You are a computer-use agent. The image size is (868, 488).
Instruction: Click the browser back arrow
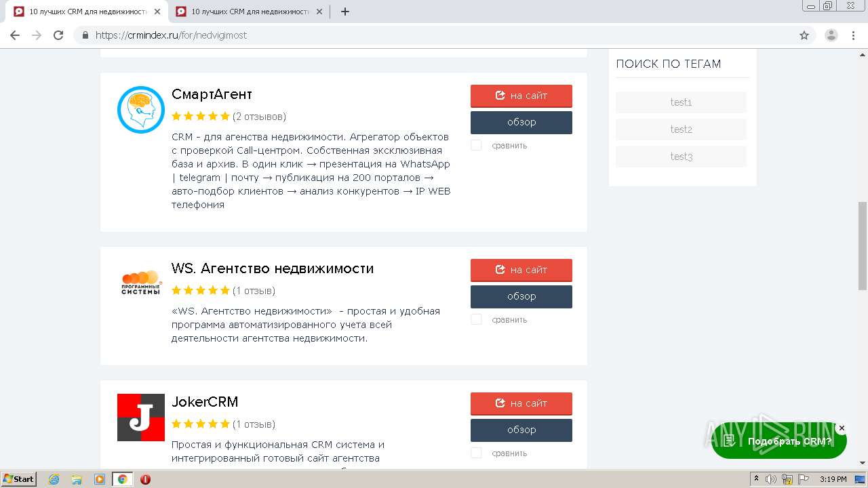coord(15,35)
